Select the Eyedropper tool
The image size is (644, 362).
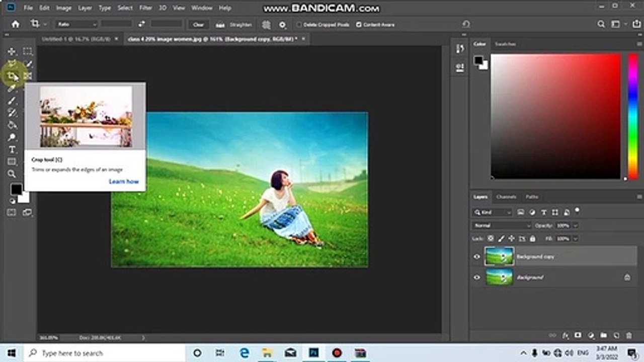point(11,88)
